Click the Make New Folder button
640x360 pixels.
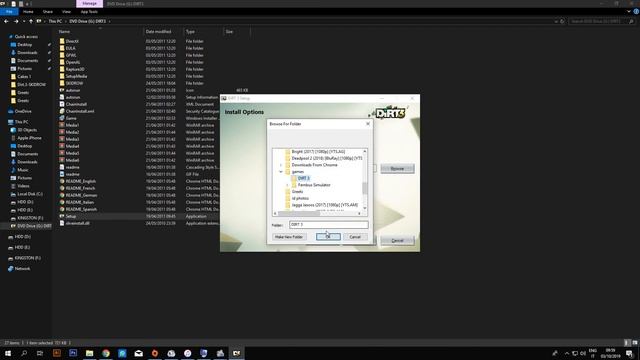[x=289, y=237]
